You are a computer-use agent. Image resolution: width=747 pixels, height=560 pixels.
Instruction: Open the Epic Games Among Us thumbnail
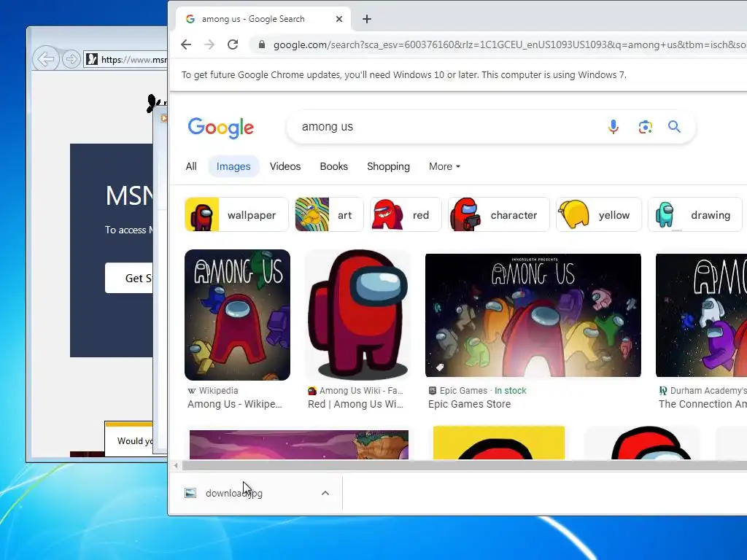(x=533, y=315)
